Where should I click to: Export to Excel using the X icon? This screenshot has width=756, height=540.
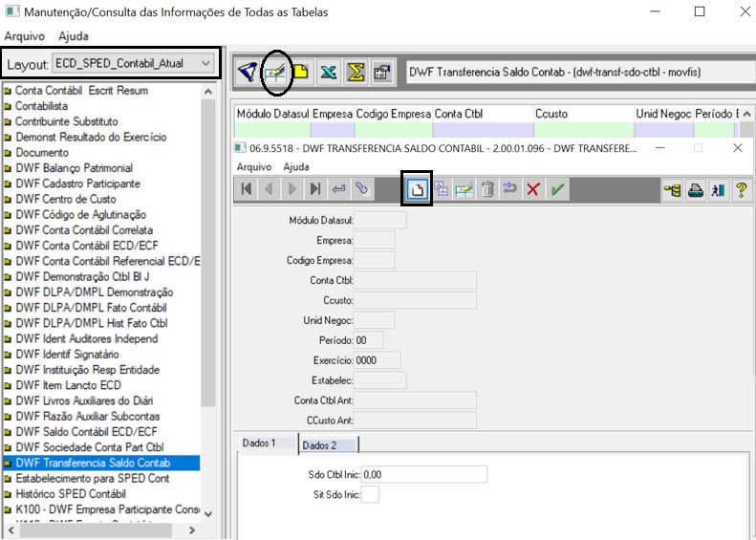point(329,73)
